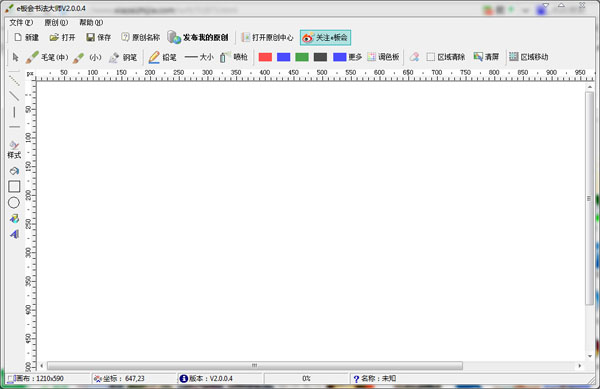The width and height of the screenshot is (600, 389).
Task: Pick the red color swatch
Action: click(x=265, y=57)
